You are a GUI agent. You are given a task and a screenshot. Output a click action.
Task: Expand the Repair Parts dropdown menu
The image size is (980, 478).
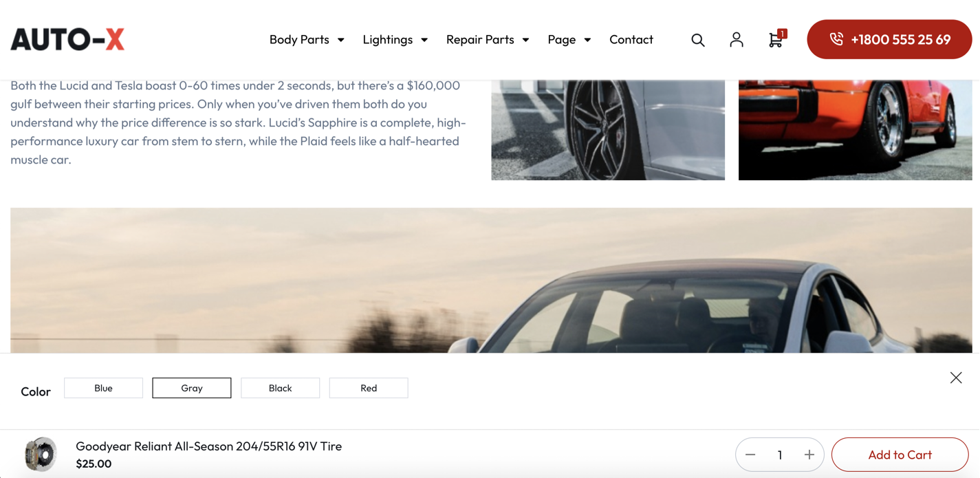(488, 39)
